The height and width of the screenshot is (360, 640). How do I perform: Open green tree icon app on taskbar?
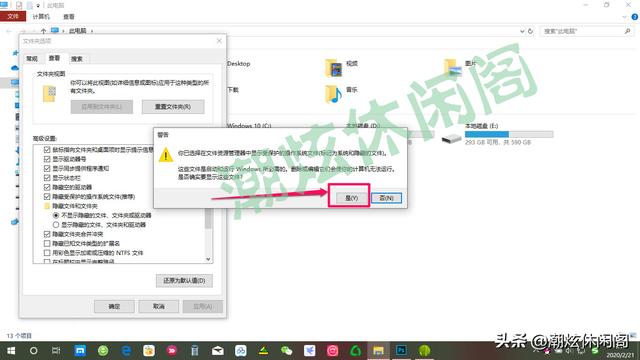tap(424, 351)
